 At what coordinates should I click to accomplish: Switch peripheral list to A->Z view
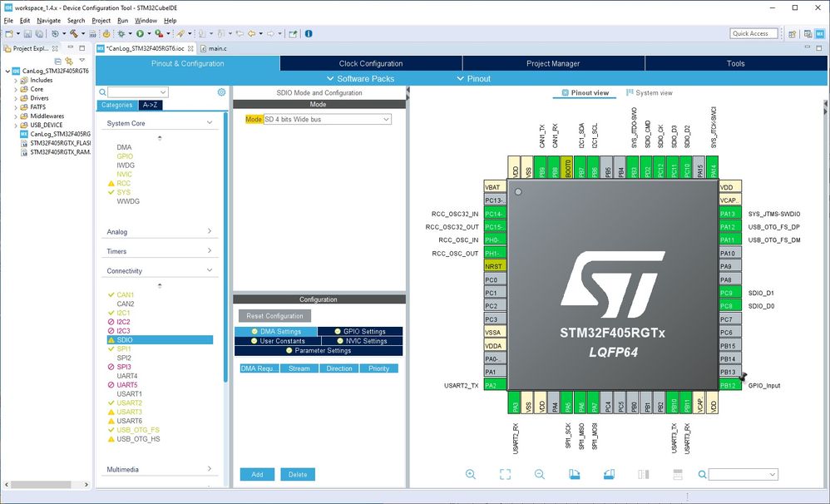pos(151,105)
